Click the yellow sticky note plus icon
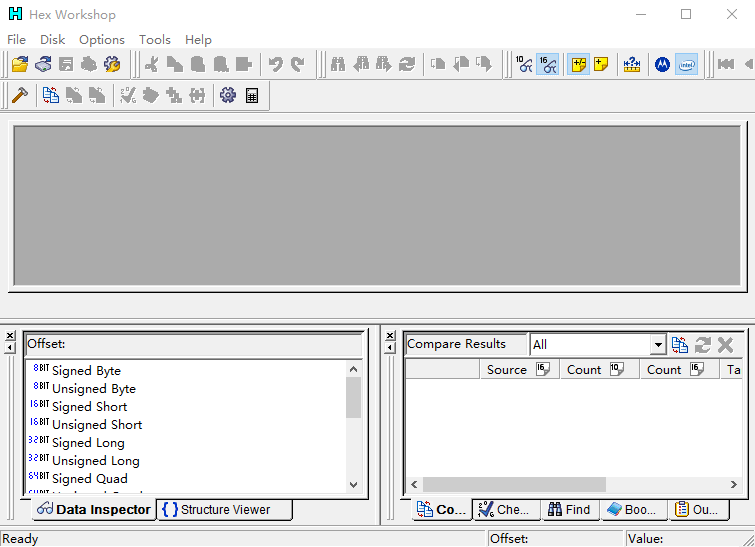 (601, 64)
